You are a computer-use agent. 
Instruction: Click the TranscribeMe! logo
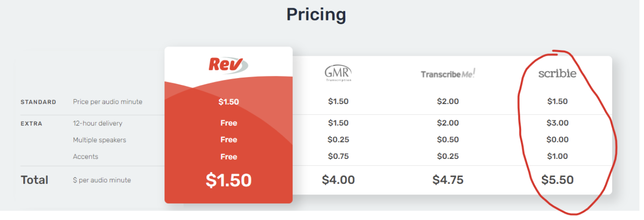(448, 73)
